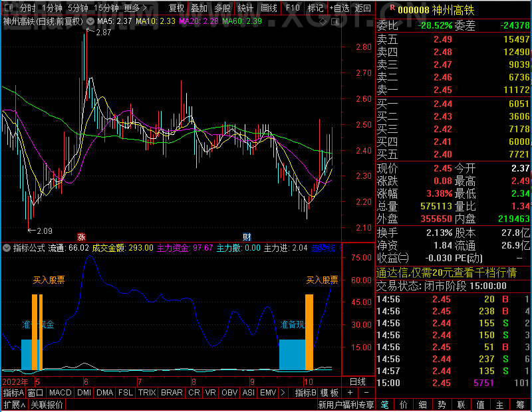Click the 张 marker on the price chart
The width and height of the screenshot is (532, 412).
[x=81, y=237]
